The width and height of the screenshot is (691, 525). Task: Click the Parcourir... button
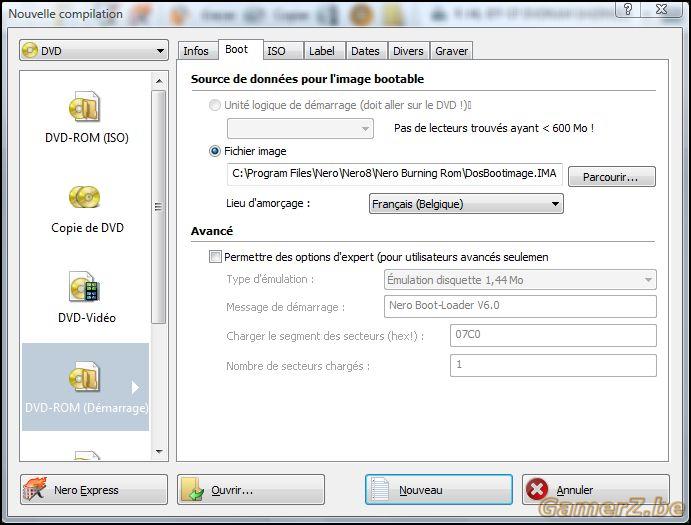pyautogui.click(x=612, y=176)
